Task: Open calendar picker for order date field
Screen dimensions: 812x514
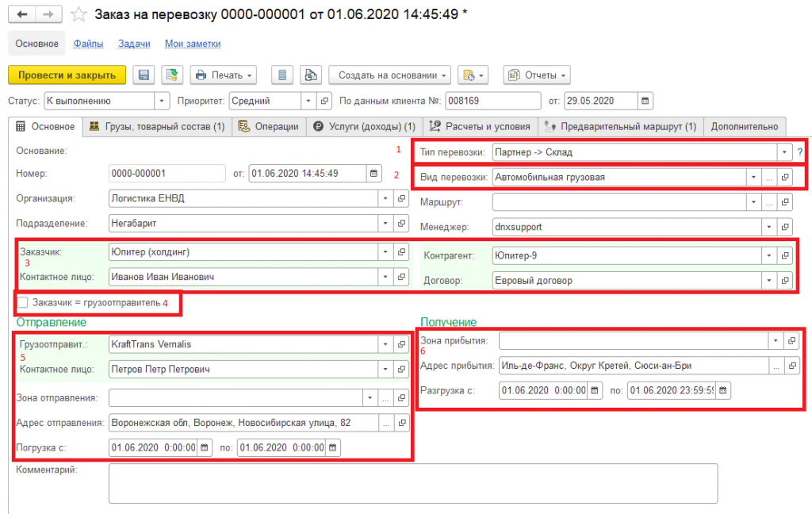Action: tap(373, 174)
